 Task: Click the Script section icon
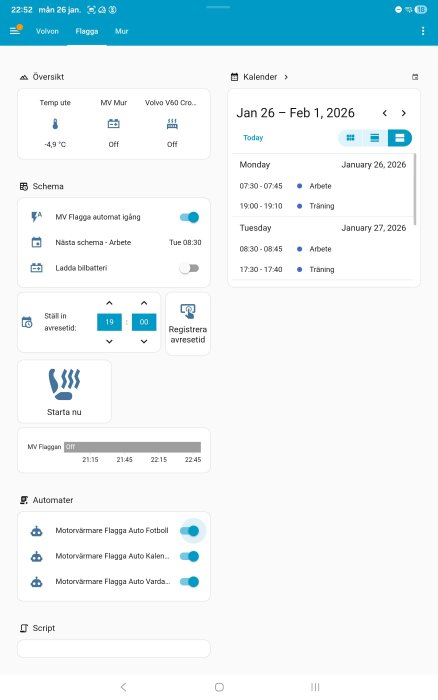pos(24,628)
